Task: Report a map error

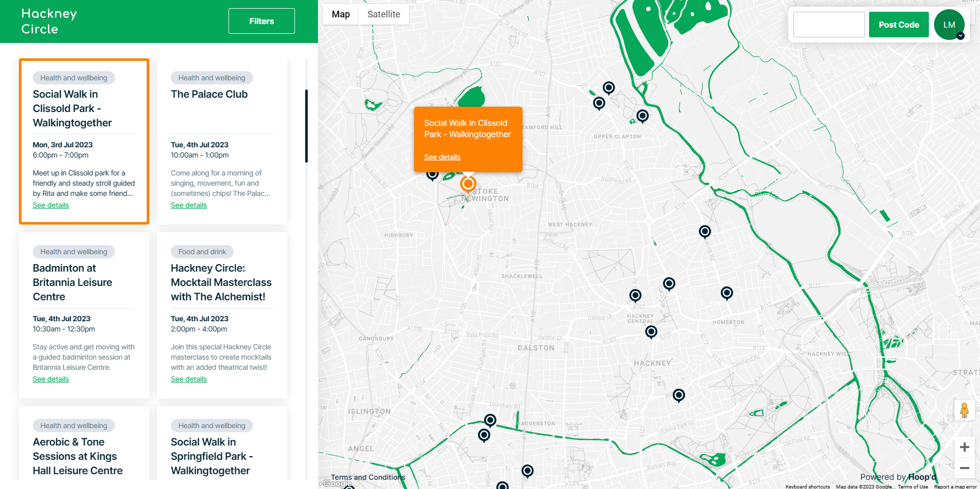Action: (x=955, y=486)
